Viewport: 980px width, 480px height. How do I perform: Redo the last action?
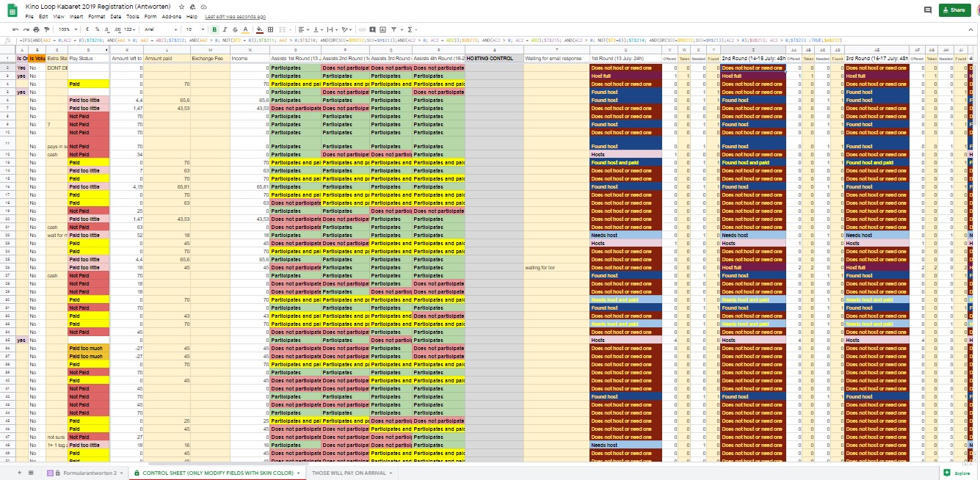[26, 29]
